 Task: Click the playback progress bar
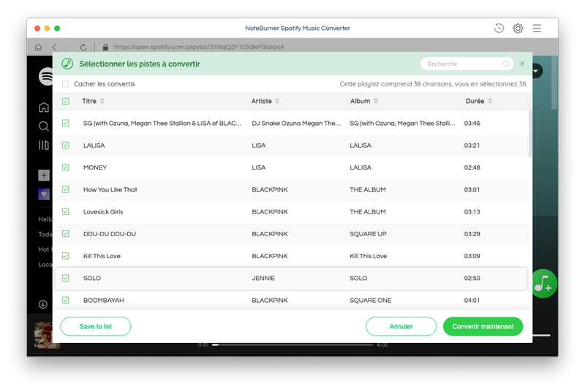click(x=292, y=345)
